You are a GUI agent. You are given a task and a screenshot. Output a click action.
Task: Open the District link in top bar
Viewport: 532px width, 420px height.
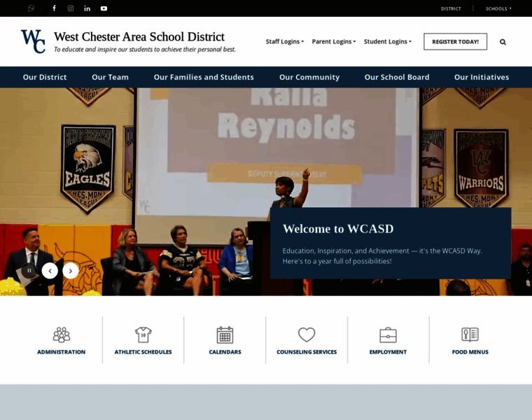(451, 8)
